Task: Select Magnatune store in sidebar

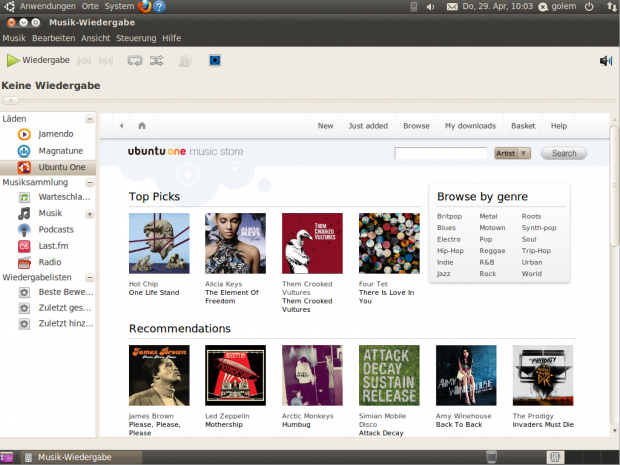Action: click(x=48, y=151)
